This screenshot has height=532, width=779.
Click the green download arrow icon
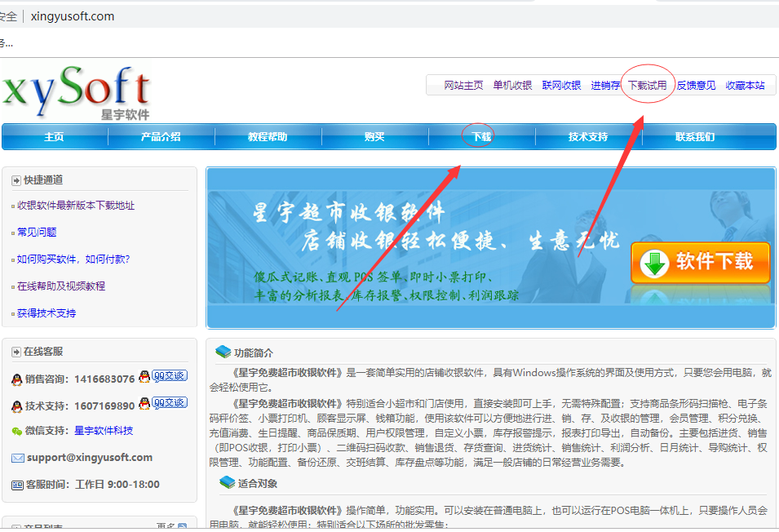click(x=654, y=264)
